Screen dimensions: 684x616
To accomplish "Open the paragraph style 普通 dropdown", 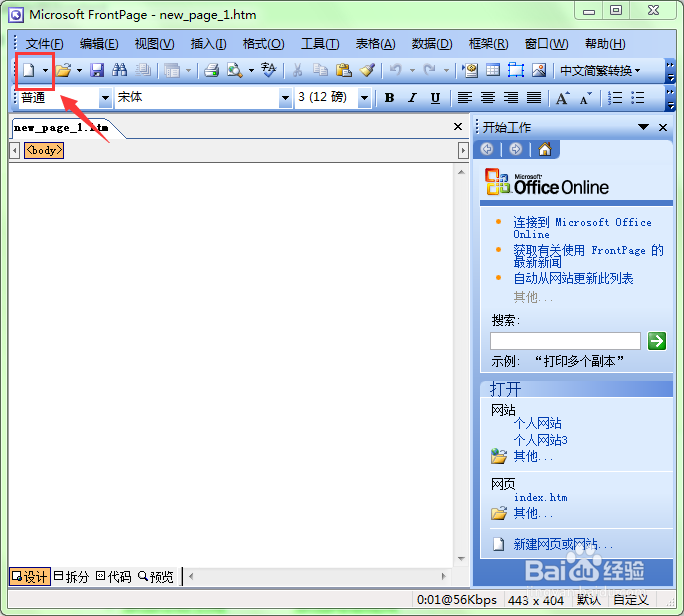I will pyautogui.click(x=105, y=98).
